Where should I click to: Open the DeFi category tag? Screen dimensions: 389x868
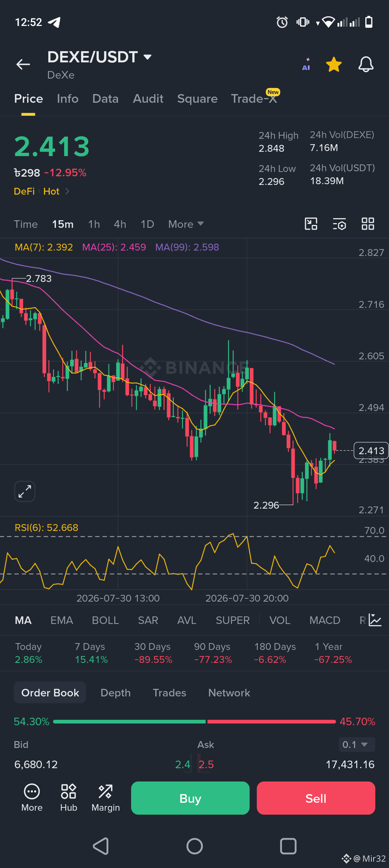[x=24, y=191]
